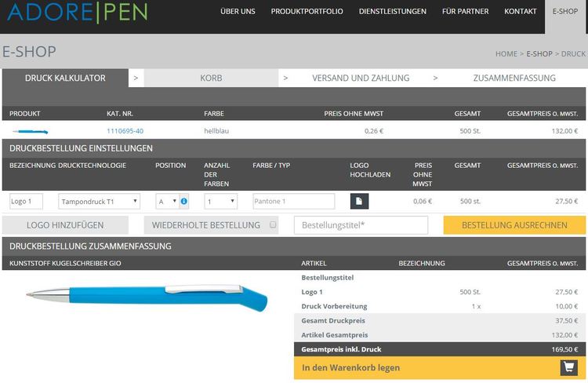Viewport: 588px width, 383px height.
Task: Open the Kontakt menu item
Action: pos(520,12)
